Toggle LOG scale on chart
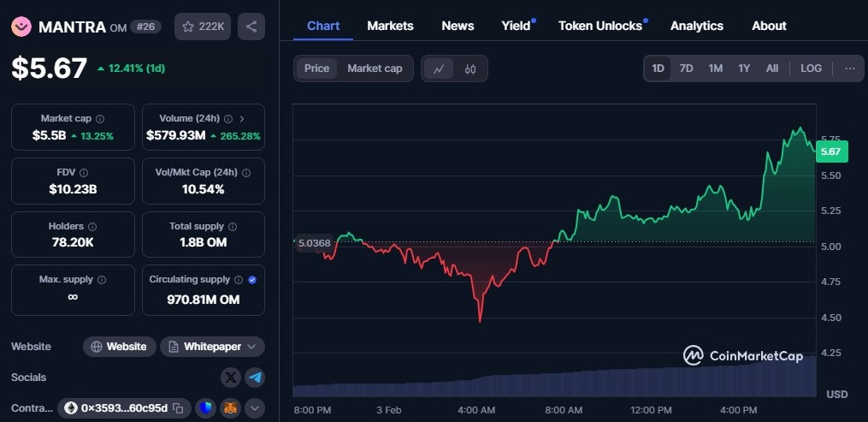 coord(811,68)
